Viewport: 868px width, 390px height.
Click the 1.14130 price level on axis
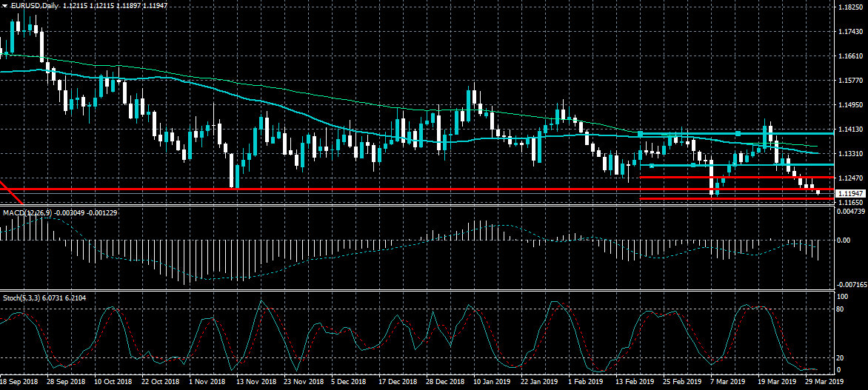click(851, 130)
